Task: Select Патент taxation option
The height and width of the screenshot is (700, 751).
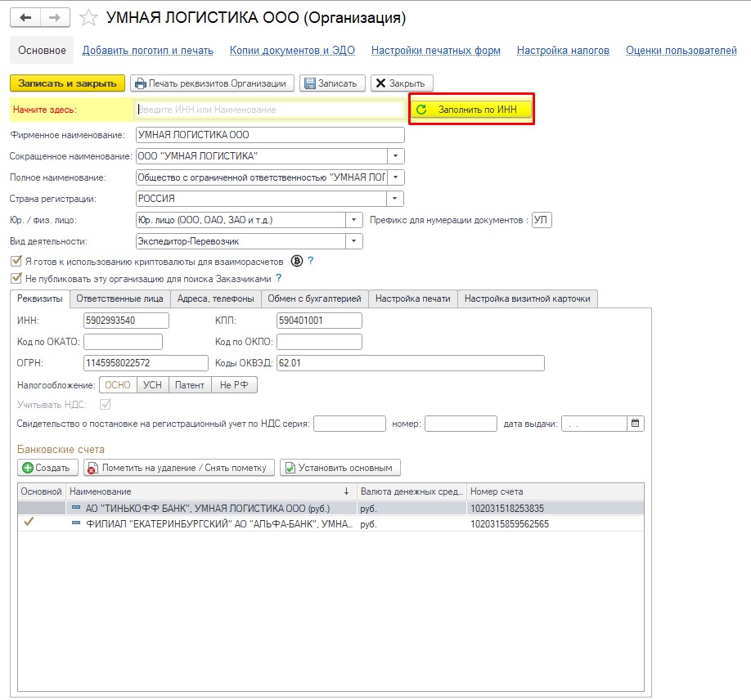Action: [190, 385]
